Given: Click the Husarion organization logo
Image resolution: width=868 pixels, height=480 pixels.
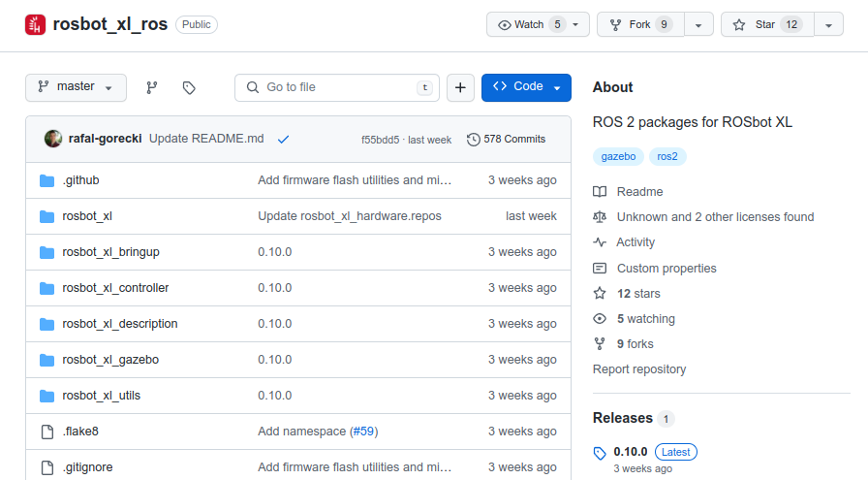Looking at the screenshot, I should [35, 25].
